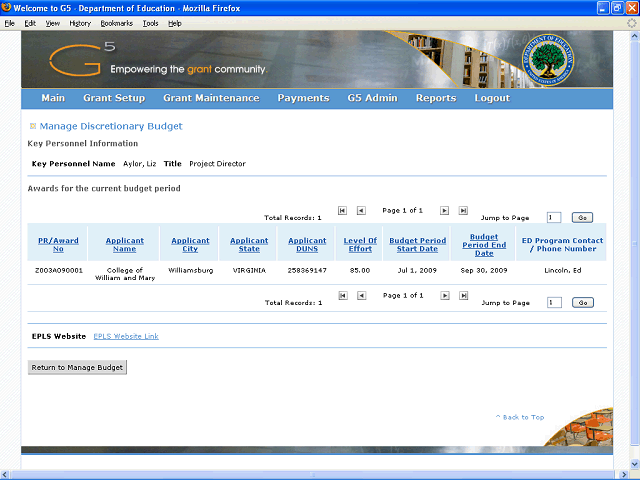This screenshot has height=480, width=640.
Task: Click end date Sep 30, 2009
Action: tap(484, 270)
